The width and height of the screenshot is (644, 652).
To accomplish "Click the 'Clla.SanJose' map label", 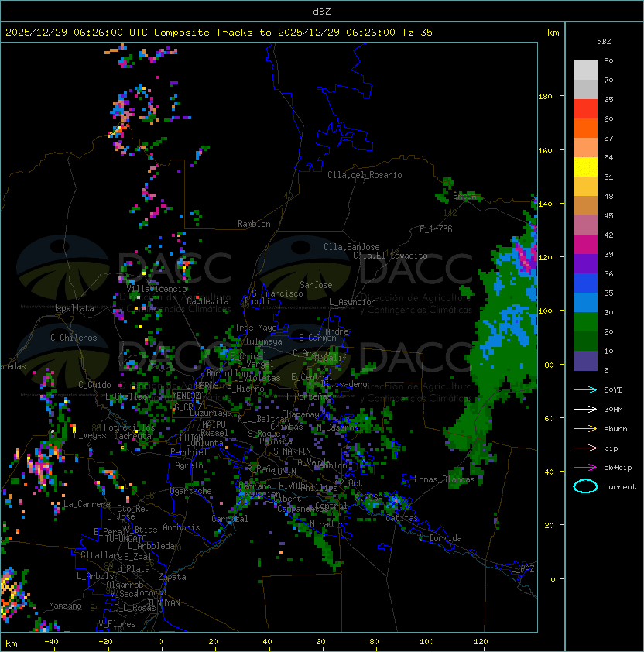I will tap(351, 247).
